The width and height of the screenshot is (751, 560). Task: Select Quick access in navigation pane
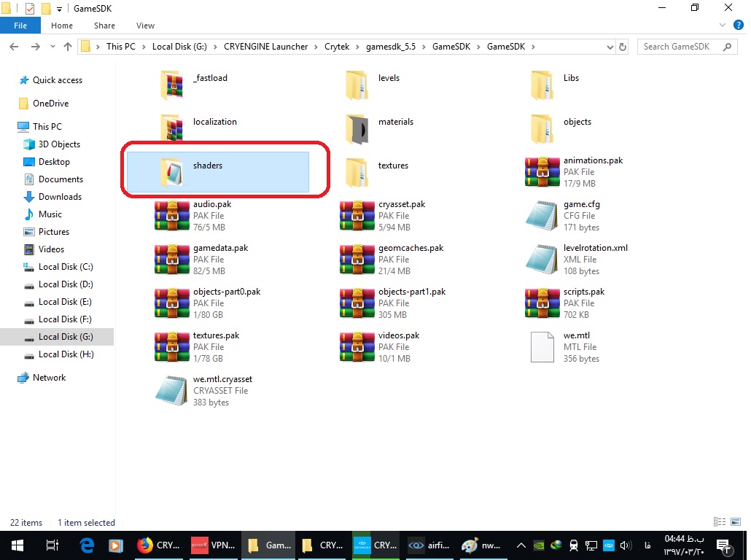click(58, 80)
